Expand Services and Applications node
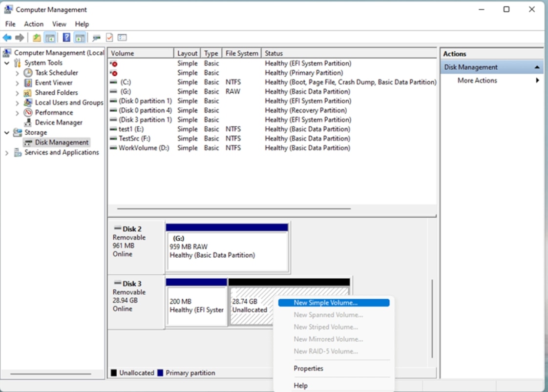The height and width of the screenshot is (392, 548). (x=7, y=153)
